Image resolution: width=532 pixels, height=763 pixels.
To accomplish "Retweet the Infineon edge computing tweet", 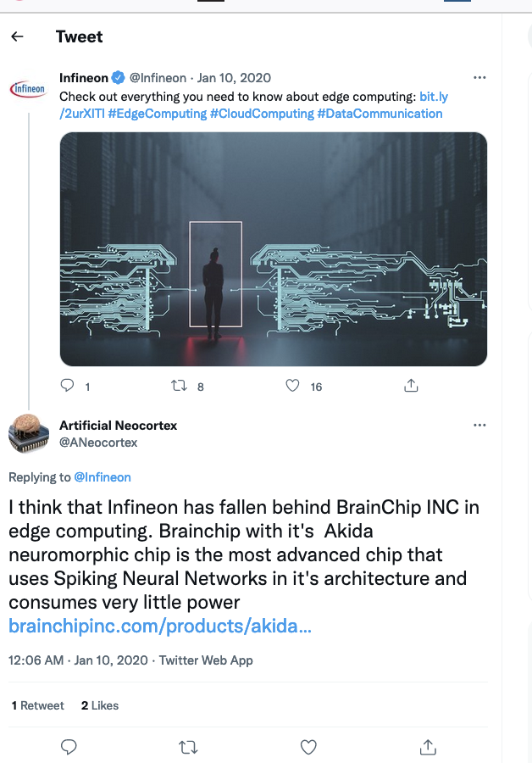I will coord(180,386).
